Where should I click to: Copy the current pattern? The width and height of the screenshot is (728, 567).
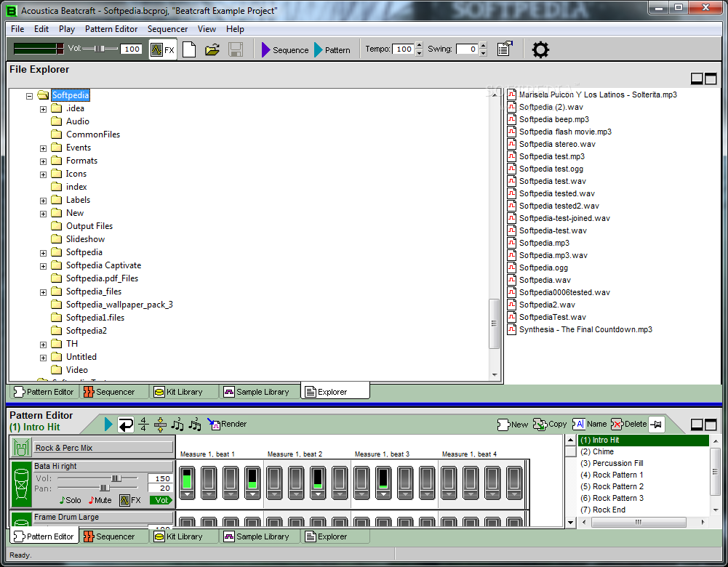550,424
